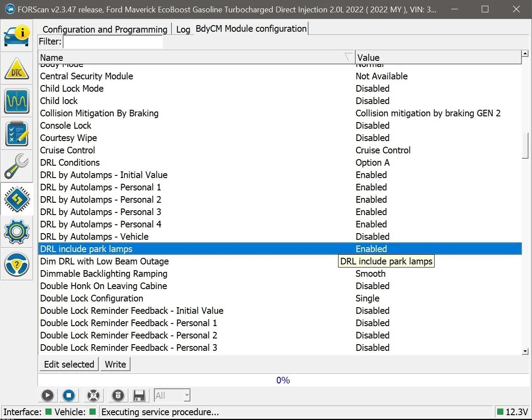
Task: Click the Stop button in bottom toolbar
Action: [x=68, y=395]
